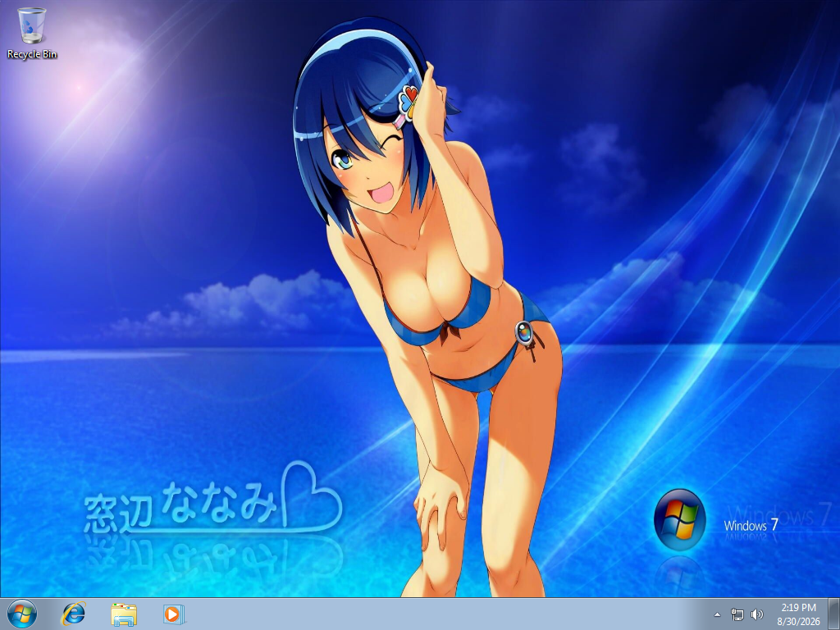Open the volume speaker tray icon
Image resolution: width=840 pixels, height=630 pixels.
pos(757,614)
